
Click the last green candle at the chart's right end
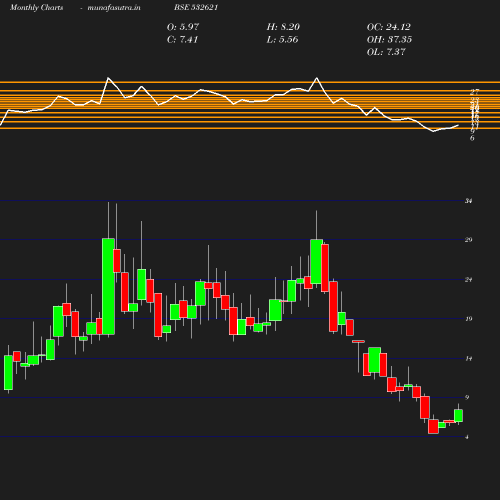point(458,416)
